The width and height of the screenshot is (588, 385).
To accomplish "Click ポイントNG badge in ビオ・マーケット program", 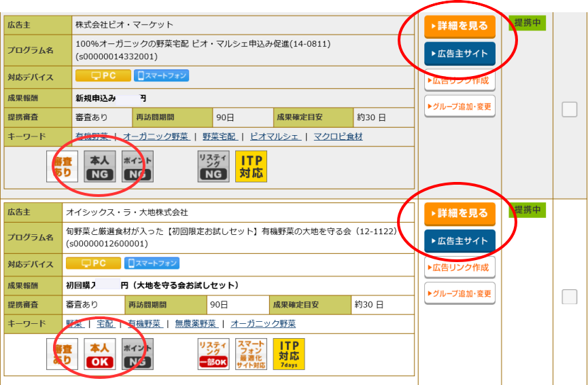I will (137, 166).
